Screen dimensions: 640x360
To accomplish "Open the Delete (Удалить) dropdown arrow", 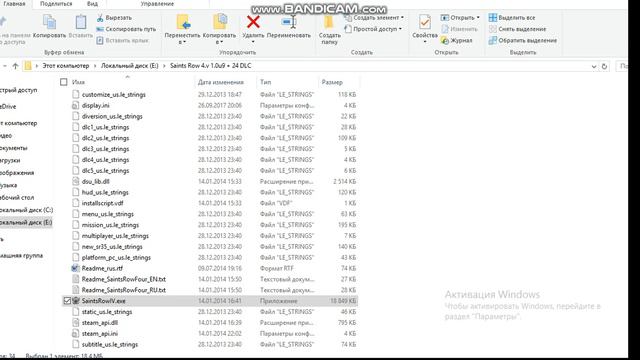I will point(253,42).
